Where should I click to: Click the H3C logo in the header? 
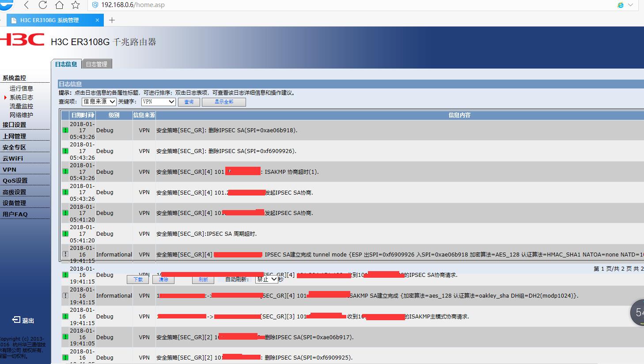coord(23,40)
